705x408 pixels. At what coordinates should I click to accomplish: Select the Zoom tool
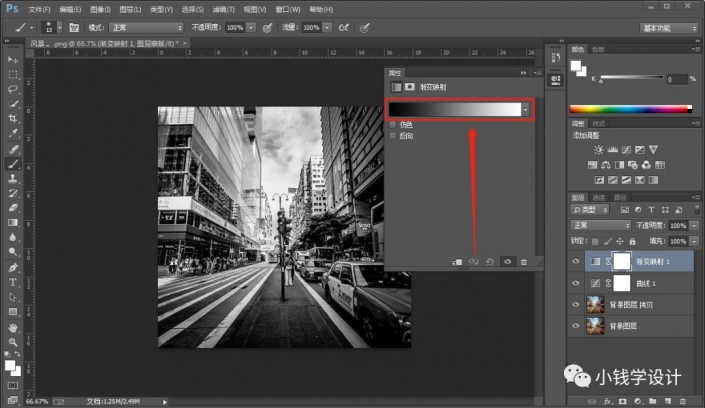tap(13, 342)
